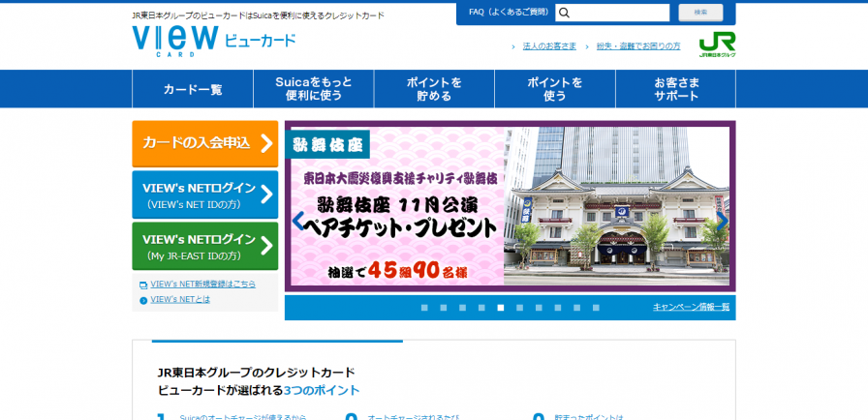Select tenth carousel indicator dot

596,308
